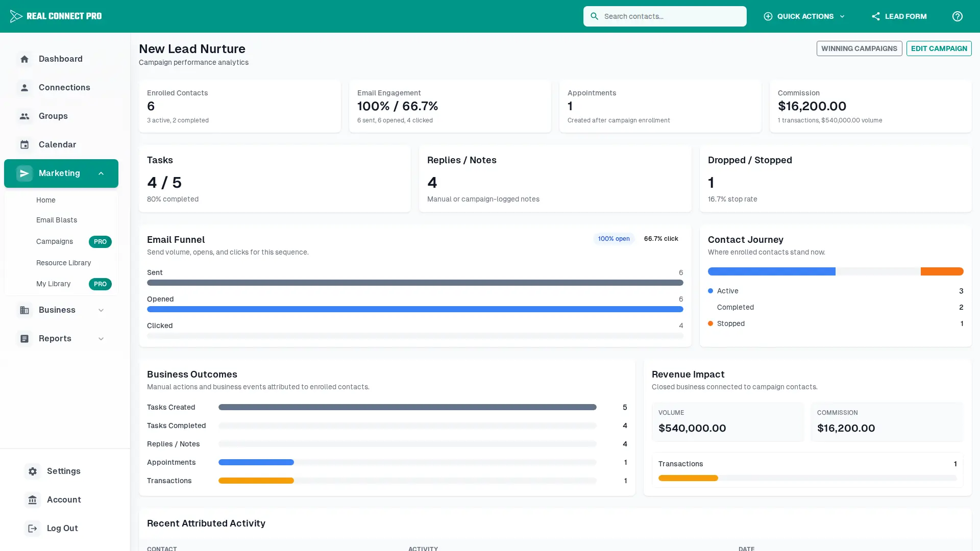
Task: Focus the Search contacts field
Action: 665,16
